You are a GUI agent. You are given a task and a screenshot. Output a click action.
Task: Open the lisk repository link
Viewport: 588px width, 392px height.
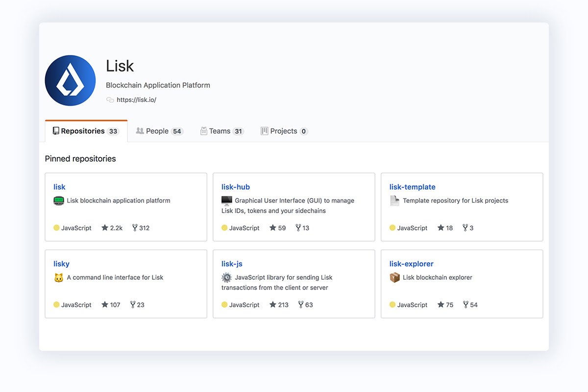[59, 187]
